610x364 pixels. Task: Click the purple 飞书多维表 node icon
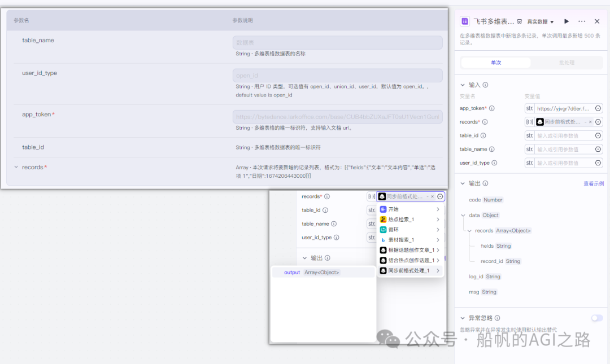click(x=464, y=21)
